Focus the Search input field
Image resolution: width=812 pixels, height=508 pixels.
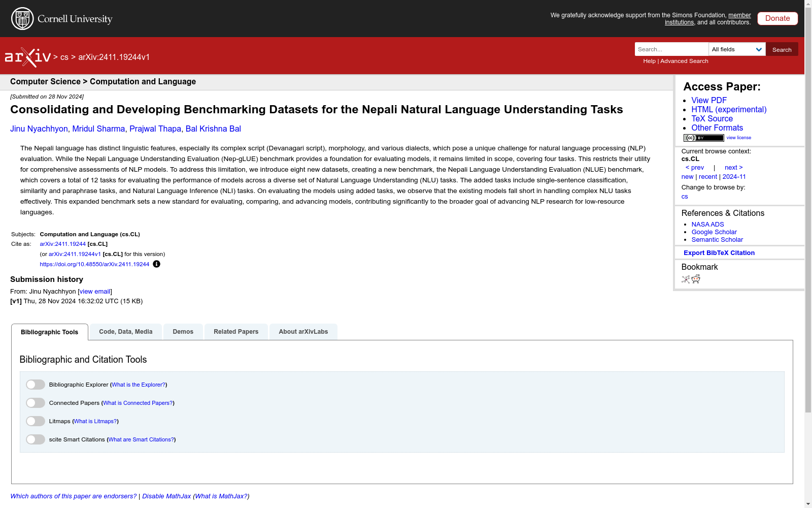coord(671,49)
